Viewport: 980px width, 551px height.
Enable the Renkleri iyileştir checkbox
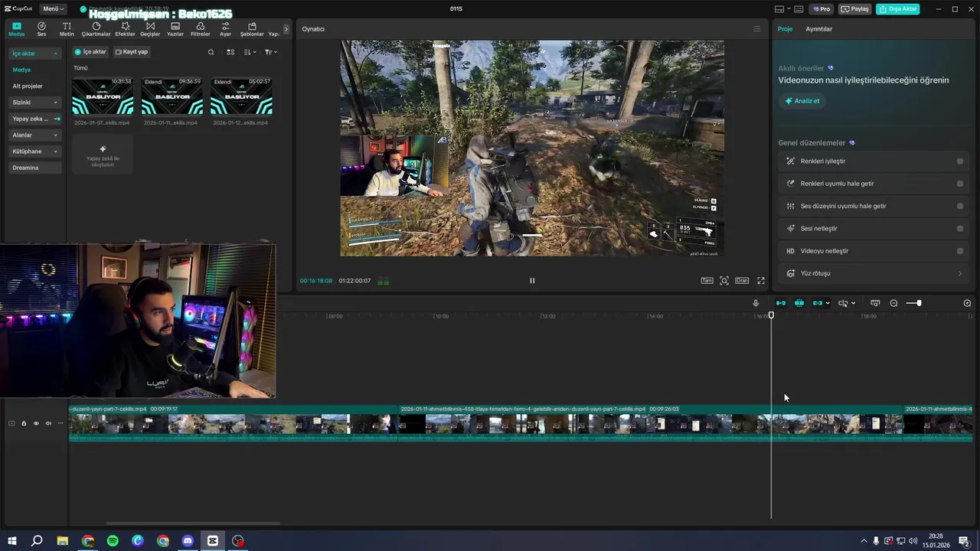coord(960,161)
